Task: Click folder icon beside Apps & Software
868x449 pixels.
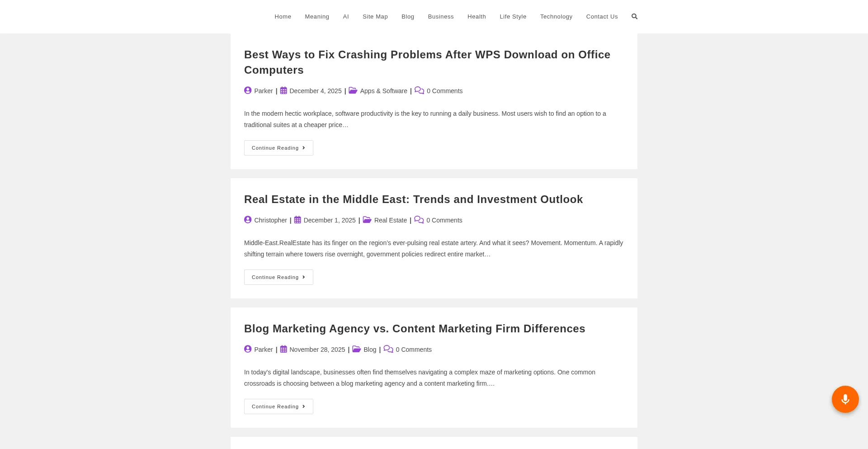Action: (353, 90)
